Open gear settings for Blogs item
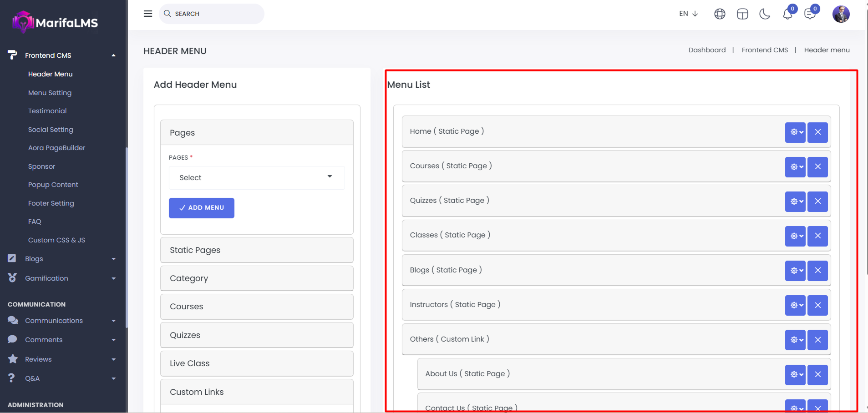868x413 pixels. coord(795,271)
